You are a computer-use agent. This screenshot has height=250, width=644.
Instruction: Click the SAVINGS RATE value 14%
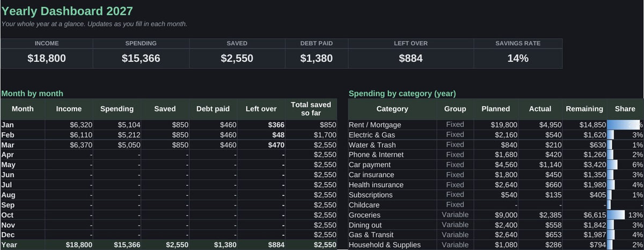point(518,59)
